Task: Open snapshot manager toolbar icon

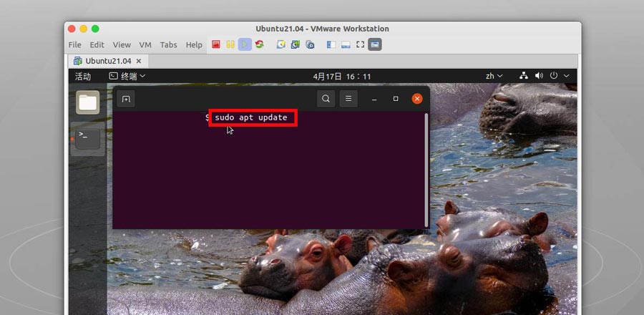Action: (310, 44)
